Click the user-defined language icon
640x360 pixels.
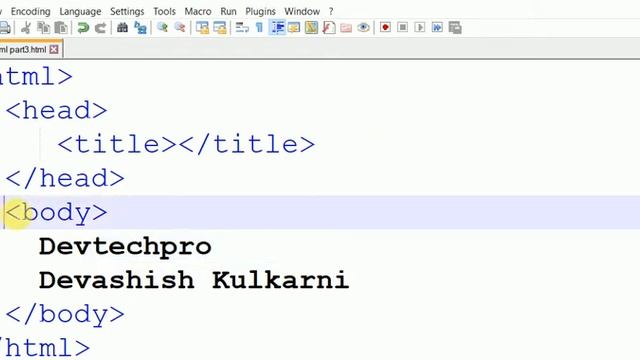pos(294,28)
